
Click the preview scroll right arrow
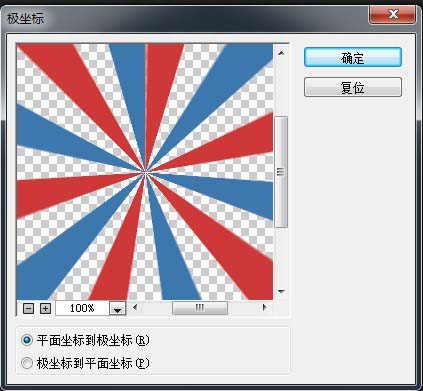pos(264,307)
